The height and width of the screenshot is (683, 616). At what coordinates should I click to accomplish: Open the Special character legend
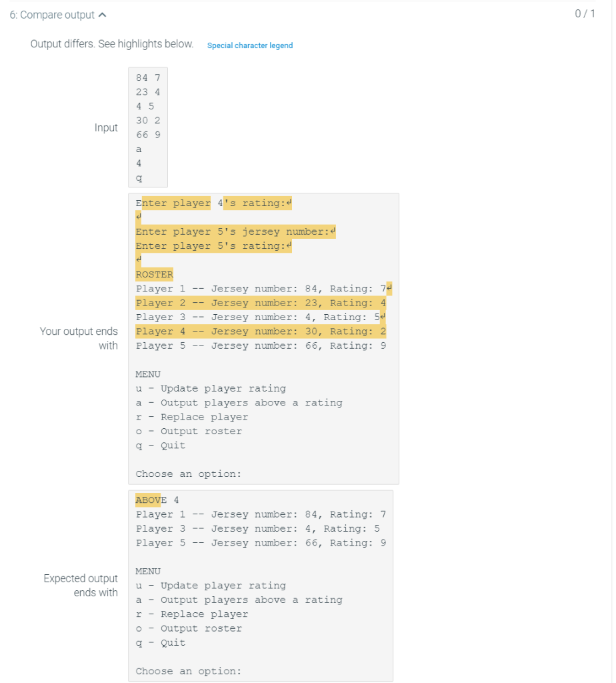250,45
